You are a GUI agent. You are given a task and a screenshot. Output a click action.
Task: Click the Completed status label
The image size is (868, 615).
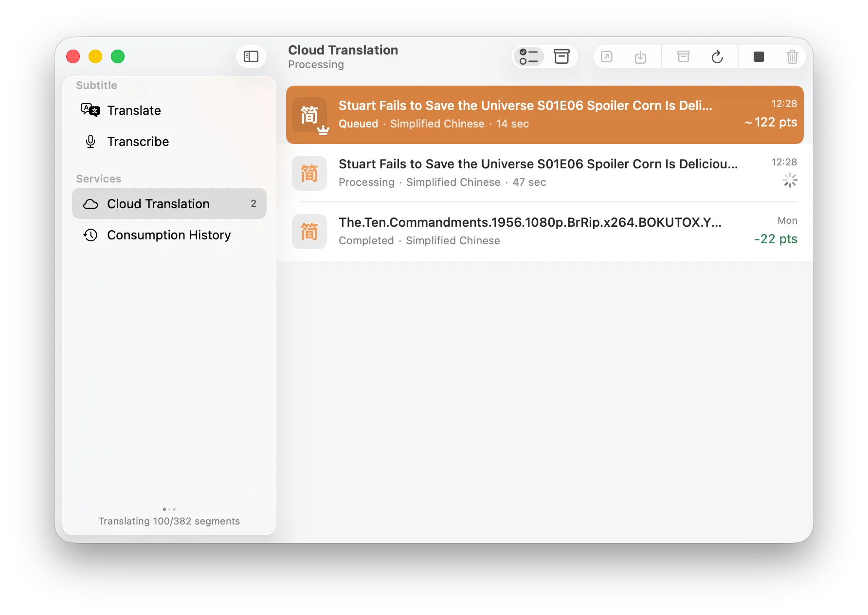click(x=366, y=241)
